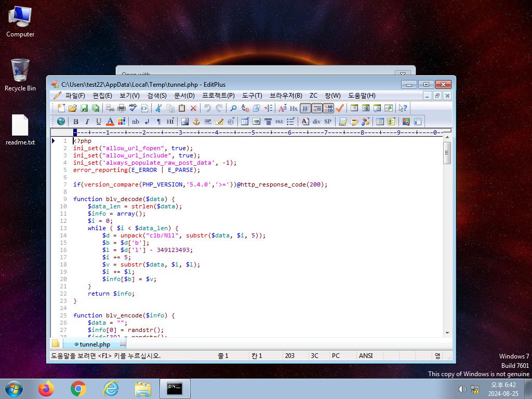Open Print Preview from the toolbar
532x399 pixels.
click(x=110, y=108)
